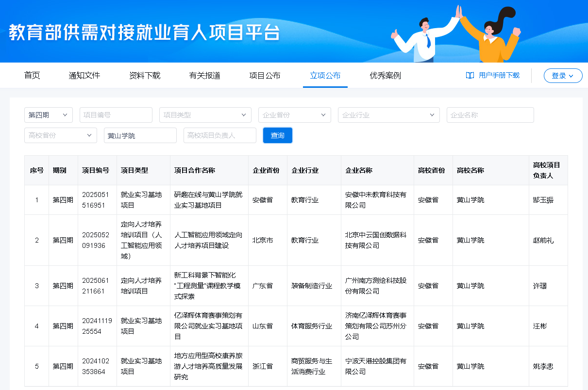Click 新工科背景下智能化工程测量 project name
Screen dimensions: 588x390
coord(207,286)
